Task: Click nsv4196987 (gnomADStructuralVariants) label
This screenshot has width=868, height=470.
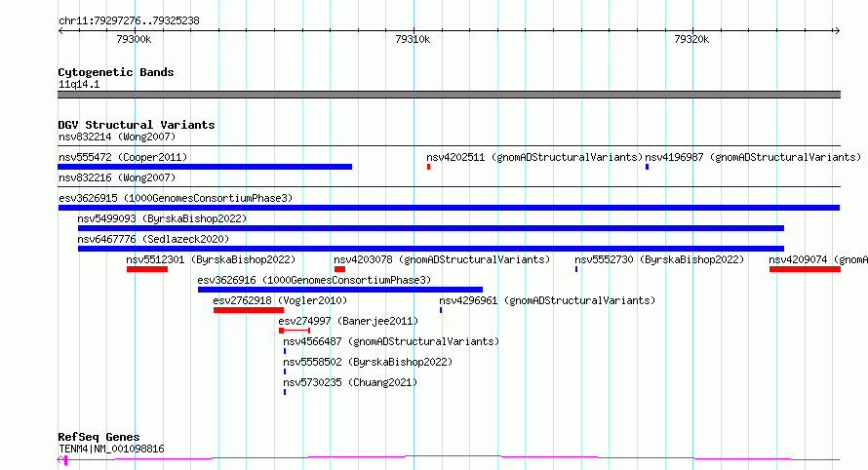Action: point(753,157)
